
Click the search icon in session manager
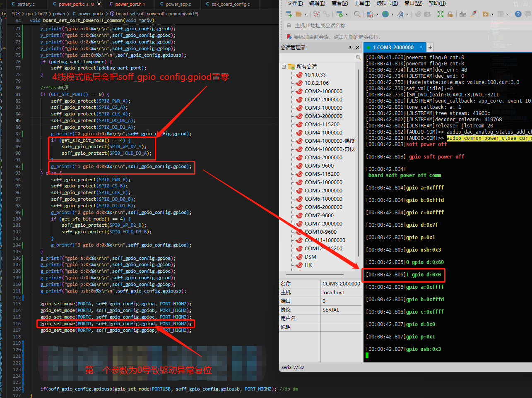(x=359, y=58)
